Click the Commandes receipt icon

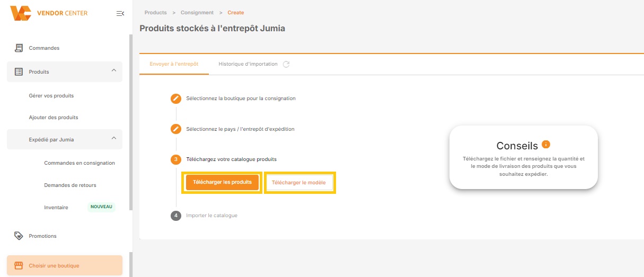(x=19, y=48)
